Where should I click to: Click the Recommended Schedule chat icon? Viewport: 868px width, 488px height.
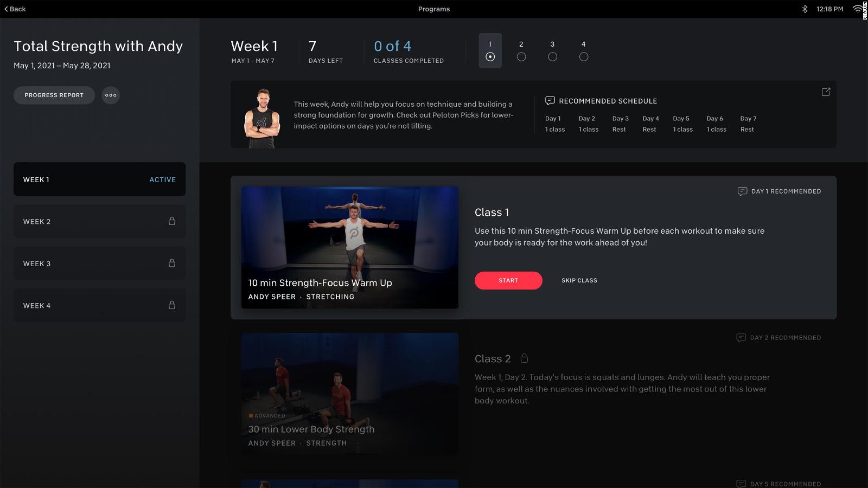[x=550, y=101]
